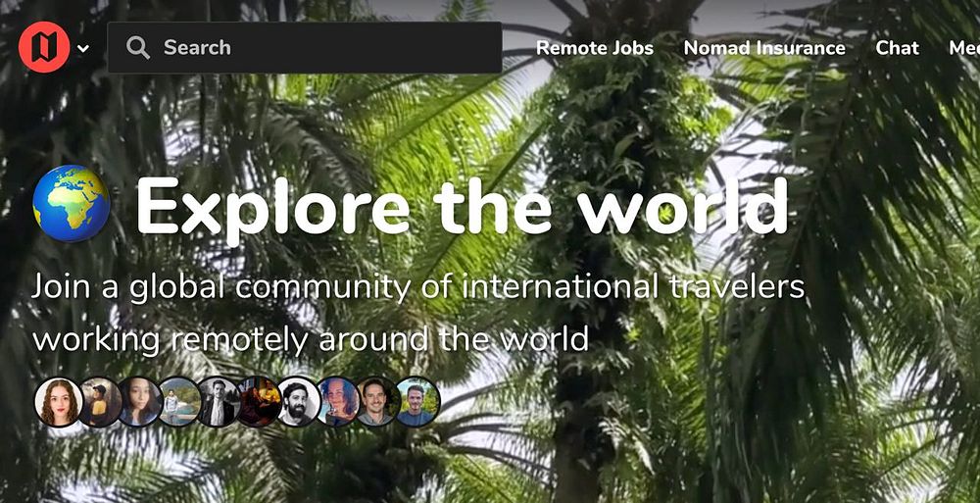980x503 pixels.
Task: Open black-and-white avatar of man in suit jacket
Action: [x=219, y=402]
